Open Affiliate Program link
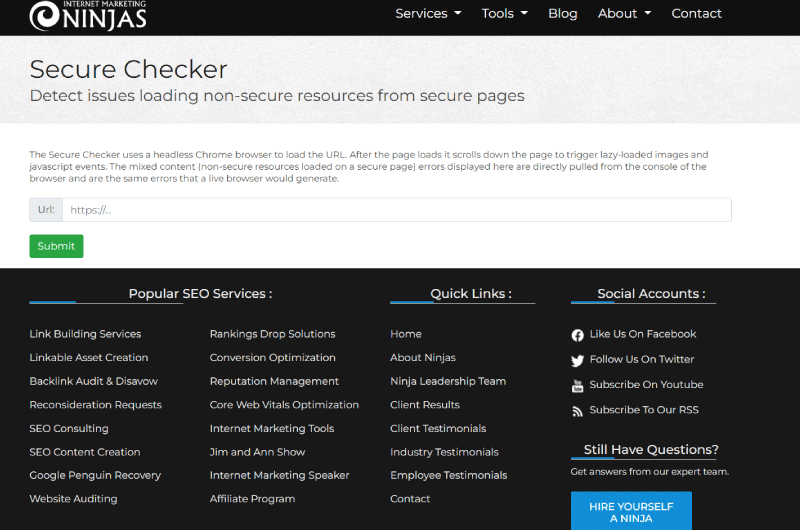This screenshot has height=530, width=800. (x=252, y=499)
